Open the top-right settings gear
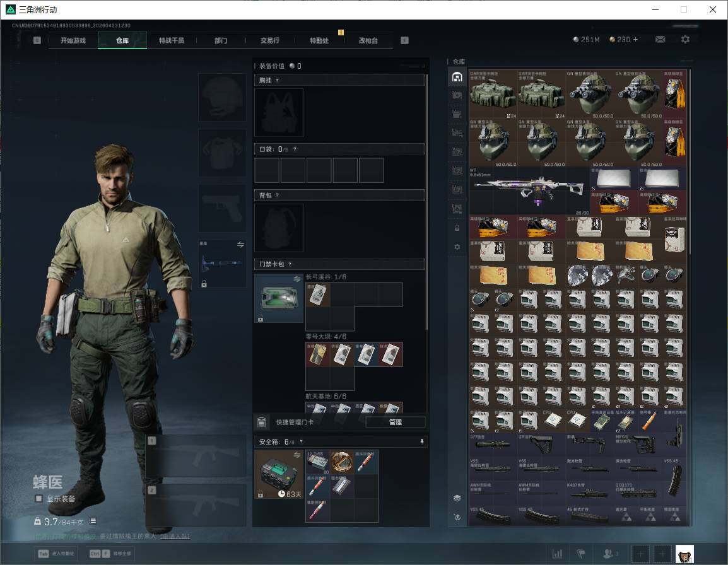The image size is (728, 565). [x=685, y=40]
